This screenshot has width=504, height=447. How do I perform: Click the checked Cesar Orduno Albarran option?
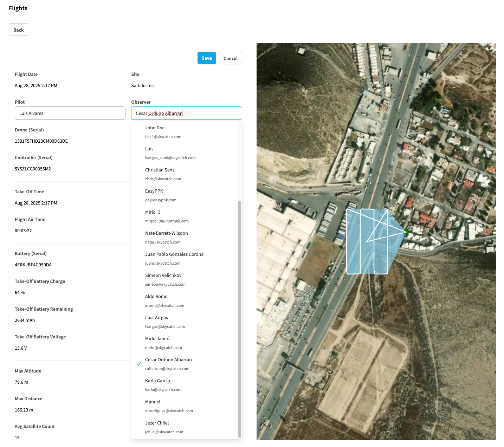[x=184, y=364]
